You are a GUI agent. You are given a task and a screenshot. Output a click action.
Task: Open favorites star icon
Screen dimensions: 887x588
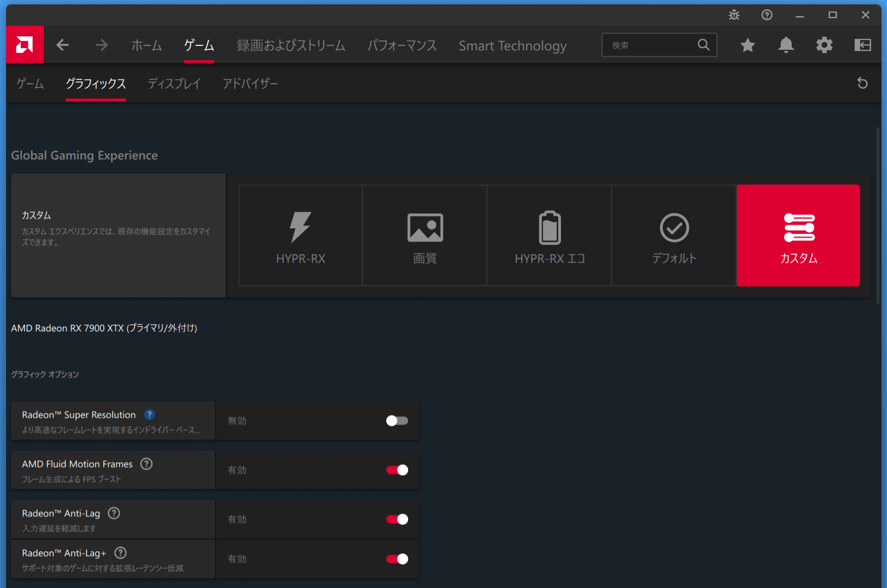pos(747,45)
